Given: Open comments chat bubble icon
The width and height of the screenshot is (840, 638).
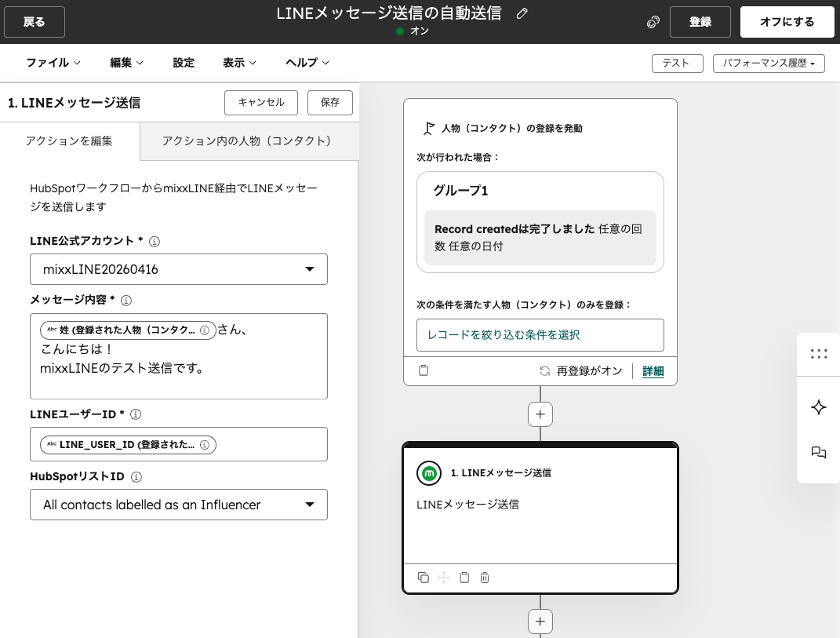Looking at the screenshot, I should (819, 453).
